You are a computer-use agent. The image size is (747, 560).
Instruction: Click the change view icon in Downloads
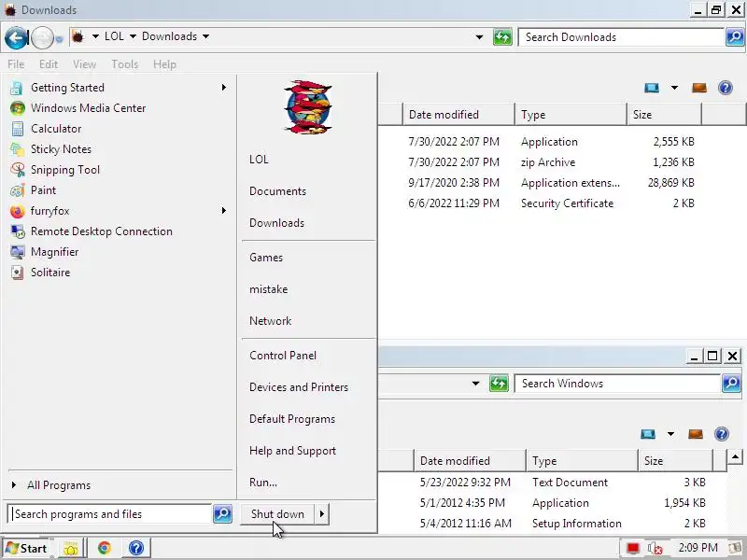[x=651, y=88]
